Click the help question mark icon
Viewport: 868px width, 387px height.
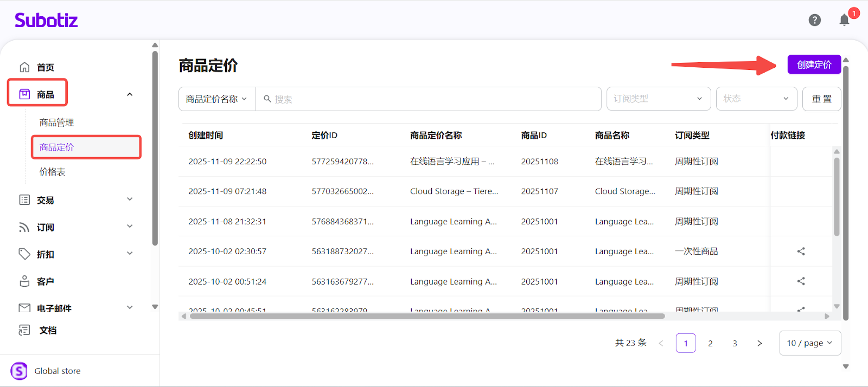click(814, 20)
